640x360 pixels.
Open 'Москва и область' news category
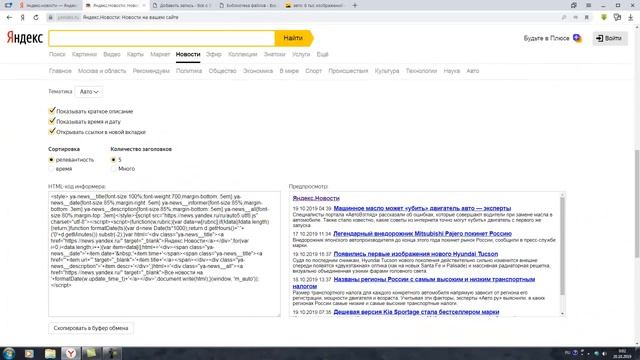(102, 71)
